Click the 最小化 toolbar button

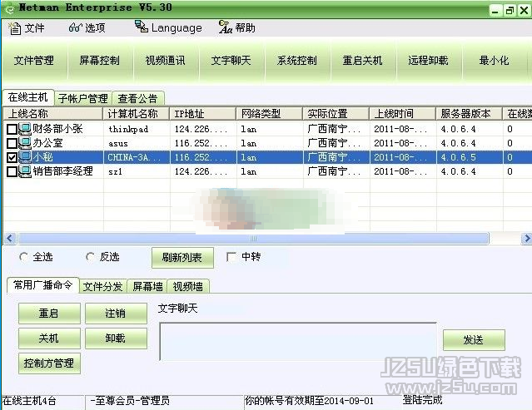pos(495,61)
